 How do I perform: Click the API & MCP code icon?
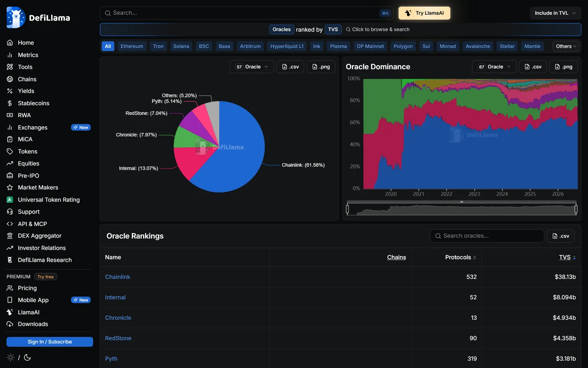(10, 224)
